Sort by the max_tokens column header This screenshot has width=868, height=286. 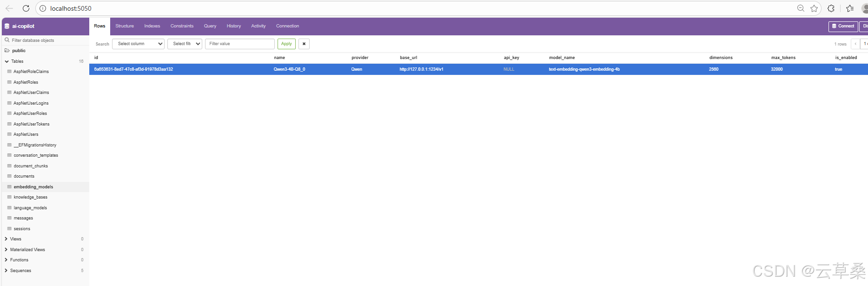tap(783, 58)
